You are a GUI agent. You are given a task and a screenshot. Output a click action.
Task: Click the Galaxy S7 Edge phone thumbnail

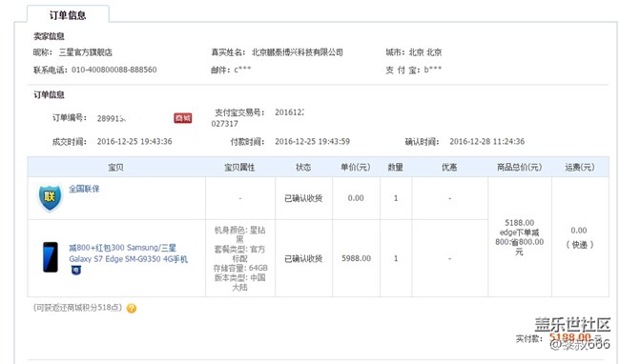tap(51, 257)
